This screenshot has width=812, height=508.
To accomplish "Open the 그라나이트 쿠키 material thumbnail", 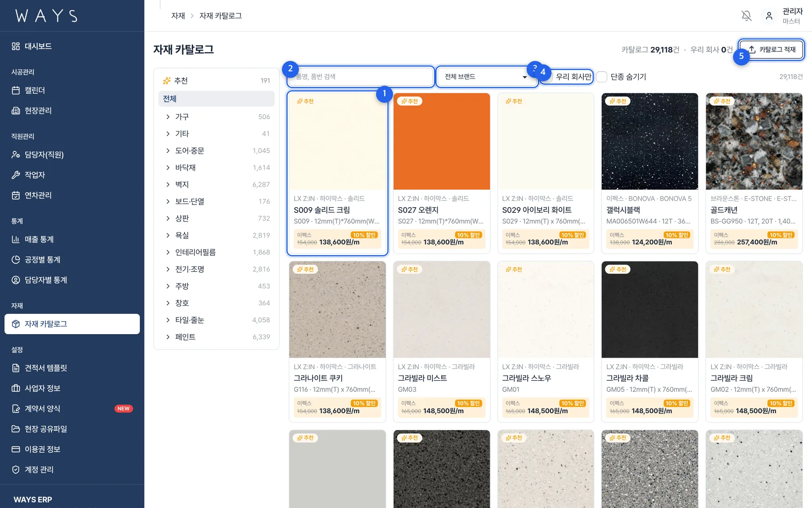I will click(337, 310).
